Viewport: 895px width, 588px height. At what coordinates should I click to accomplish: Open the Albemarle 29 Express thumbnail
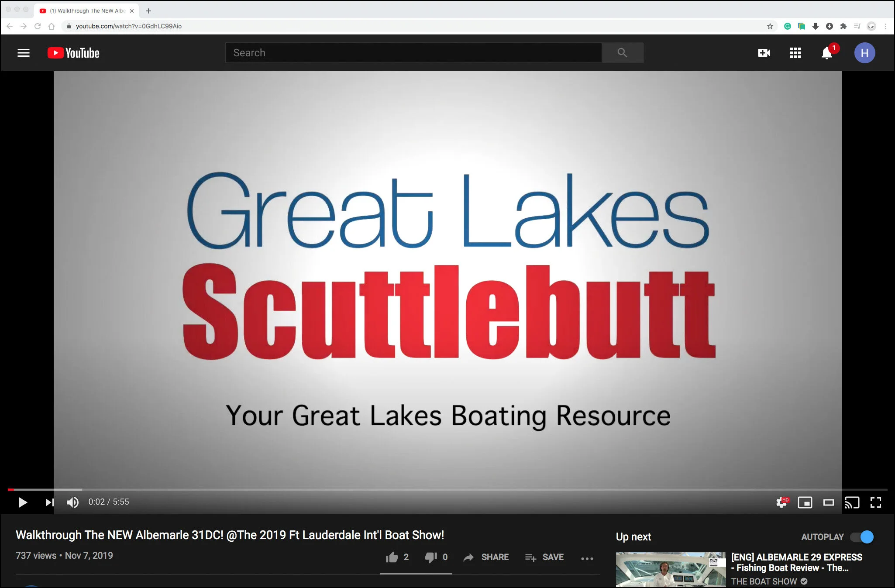(x=671, y=569)
